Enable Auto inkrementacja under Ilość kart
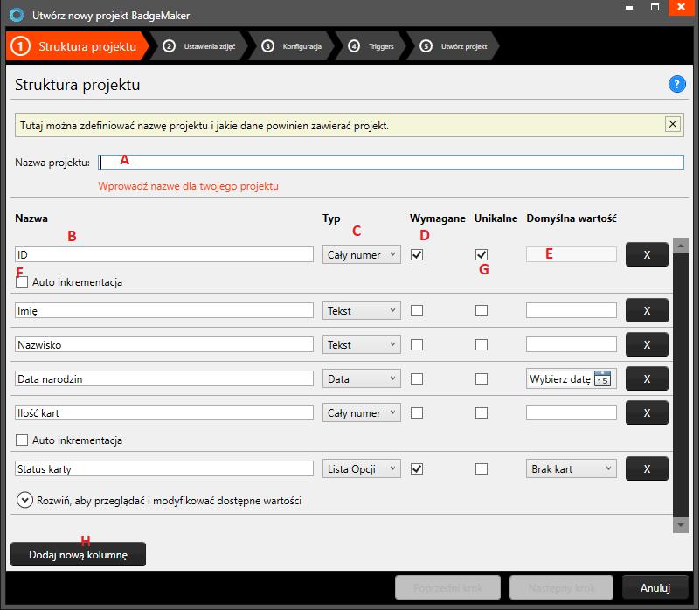Viewport: 700px width, 610px height. (22, 440)
